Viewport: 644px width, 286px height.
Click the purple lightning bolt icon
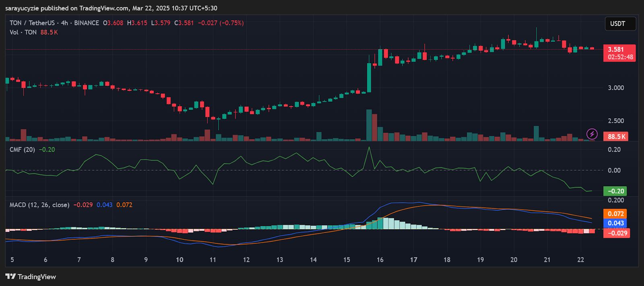click(592, 134)
